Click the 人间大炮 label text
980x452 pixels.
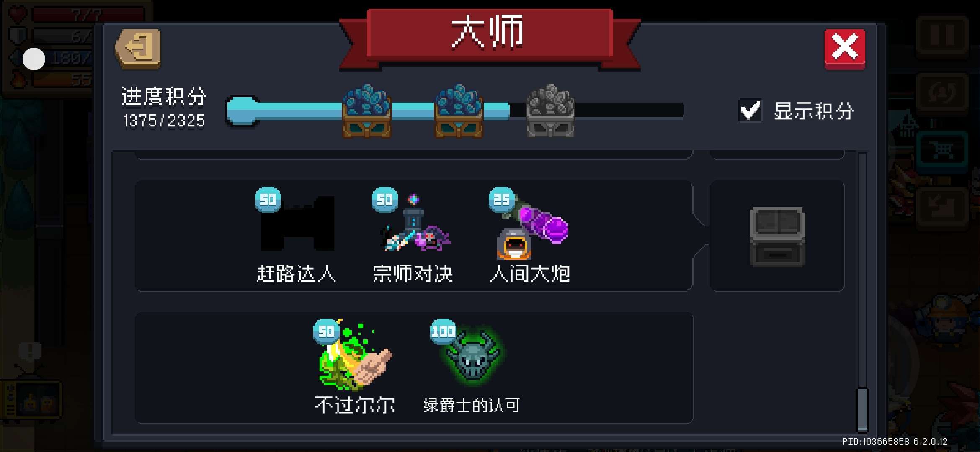[x=530, y=274]
